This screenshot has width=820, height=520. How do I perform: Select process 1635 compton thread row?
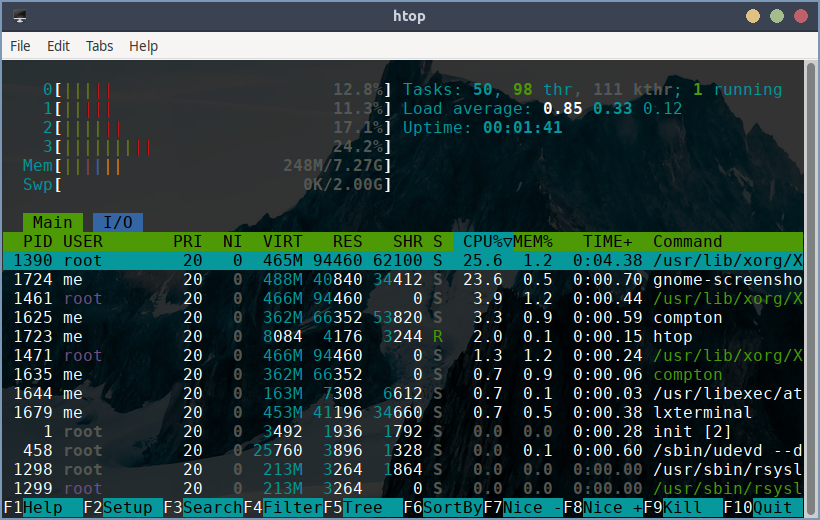(403, 375)
